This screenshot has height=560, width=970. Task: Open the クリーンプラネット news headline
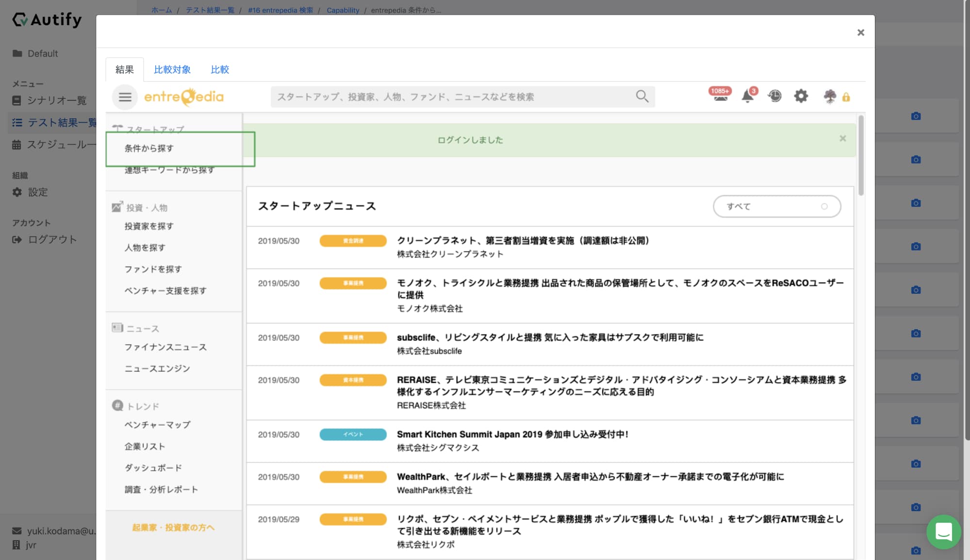(523, 240)
